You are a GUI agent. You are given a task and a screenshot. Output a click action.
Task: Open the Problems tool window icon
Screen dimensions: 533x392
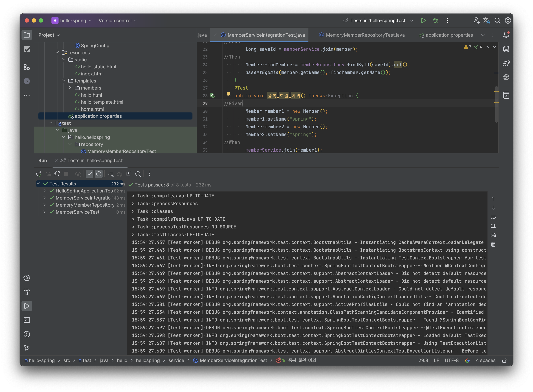click(27, 334)
